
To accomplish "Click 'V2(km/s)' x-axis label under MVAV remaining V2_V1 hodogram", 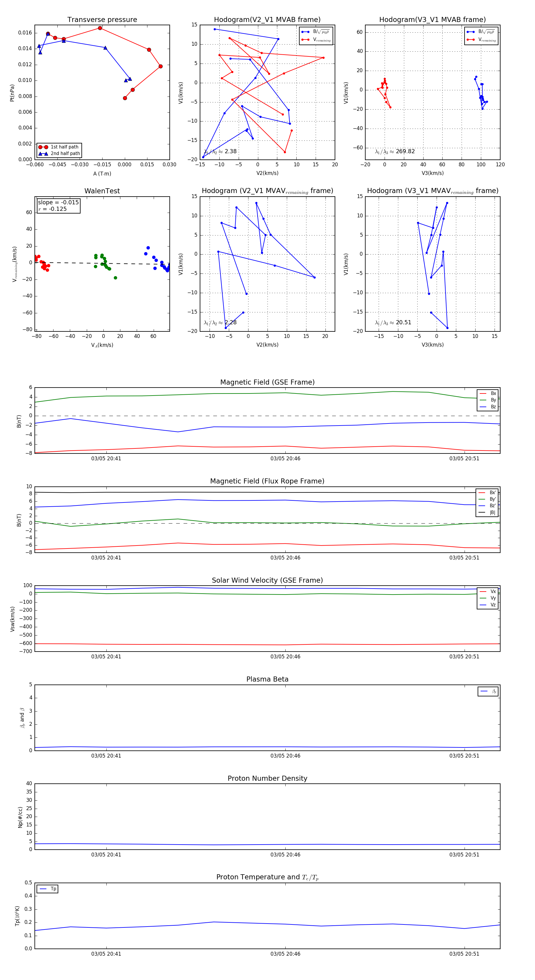I will coord(267,345).
